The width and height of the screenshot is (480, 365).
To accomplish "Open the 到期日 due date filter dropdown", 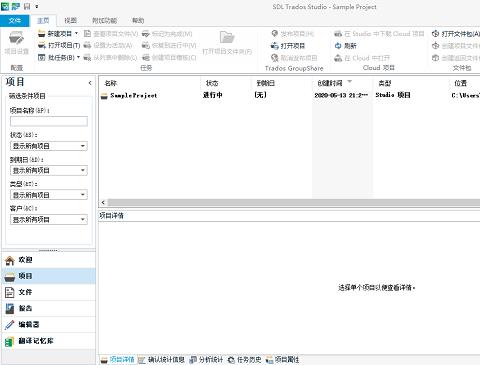I will [83, 171].
